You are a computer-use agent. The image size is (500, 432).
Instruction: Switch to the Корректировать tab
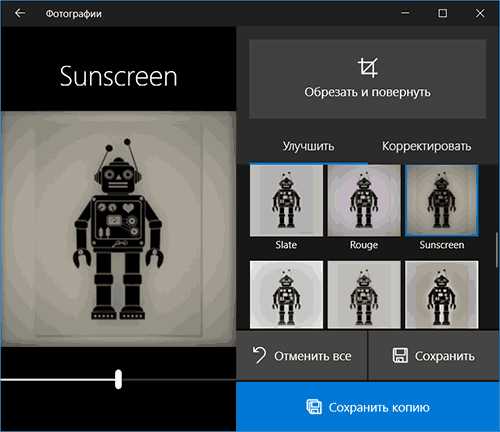[427, 146]
